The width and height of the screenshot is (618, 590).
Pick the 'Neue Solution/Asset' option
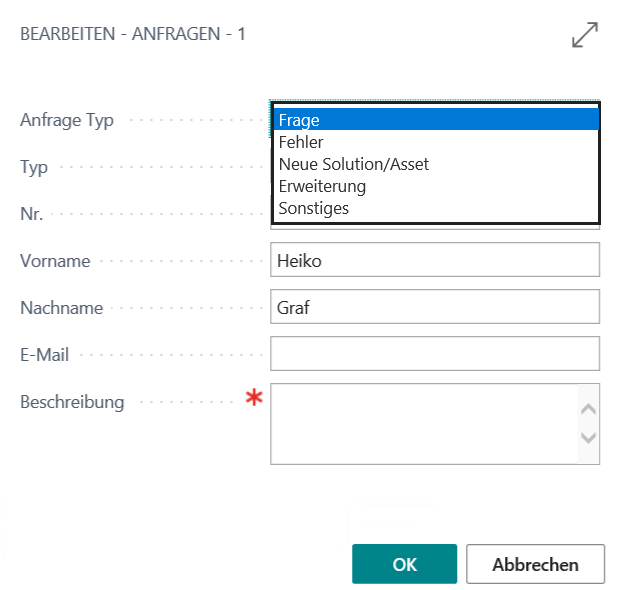pyautogui.click(x=435, y=164)
